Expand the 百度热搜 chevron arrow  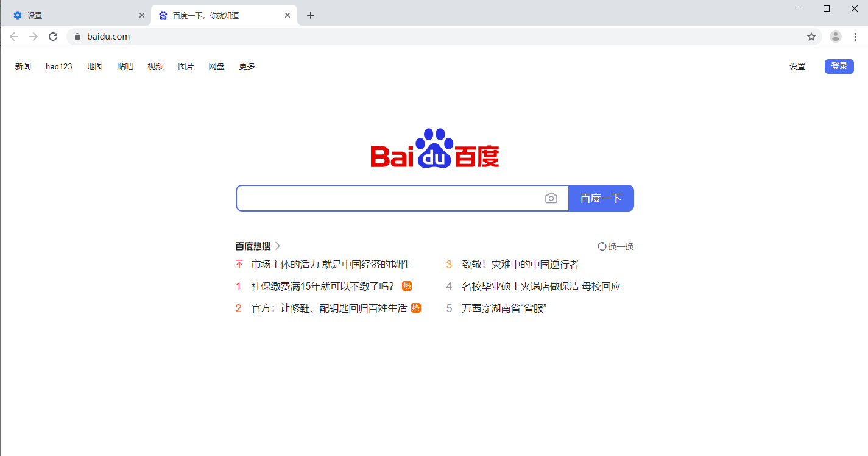[x=278, y=246]
